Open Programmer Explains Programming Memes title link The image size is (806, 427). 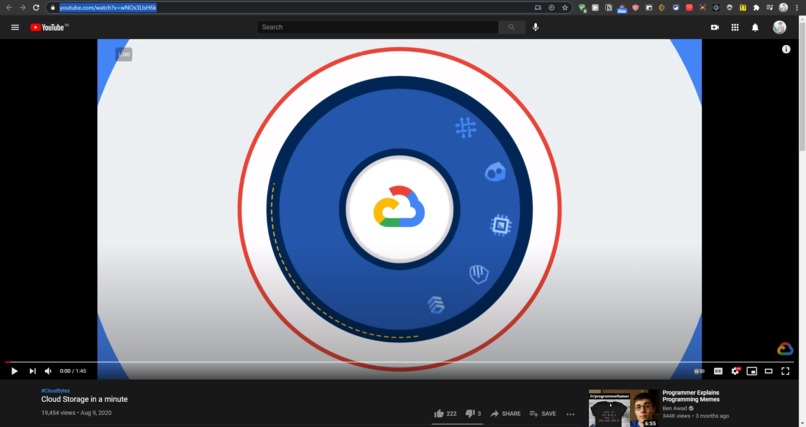(x=691, y=396)
